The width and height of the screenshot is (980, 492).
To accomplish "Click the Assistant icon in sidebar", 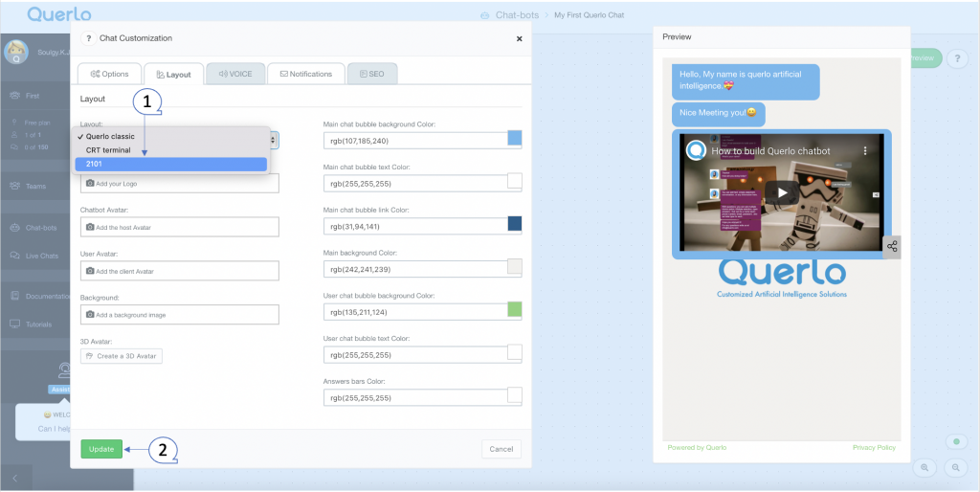I will [x=64, y=370].
